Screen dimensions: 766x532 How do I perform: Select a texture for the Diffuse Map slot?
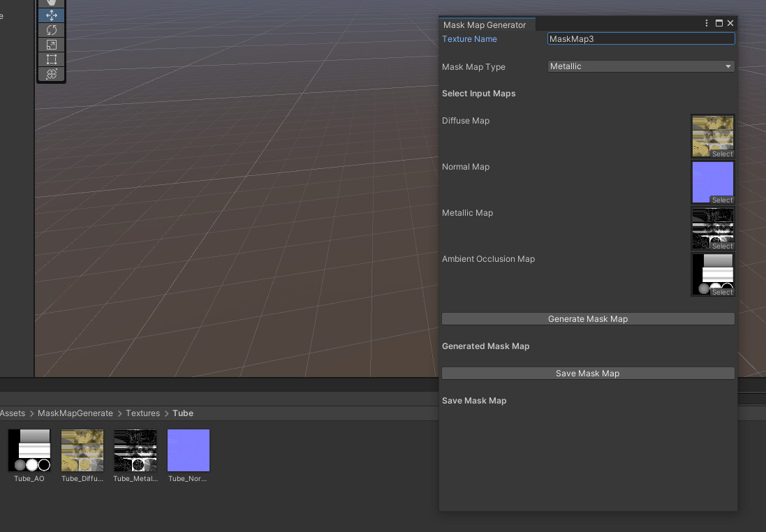click(x=722, y=154)
